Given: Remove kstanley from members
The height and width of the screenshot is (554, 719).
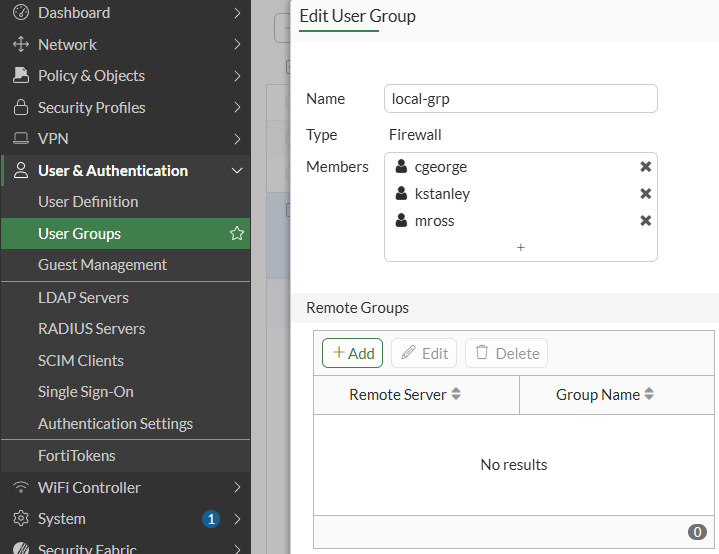Looking at the screenshot, I should click(646, 194).
